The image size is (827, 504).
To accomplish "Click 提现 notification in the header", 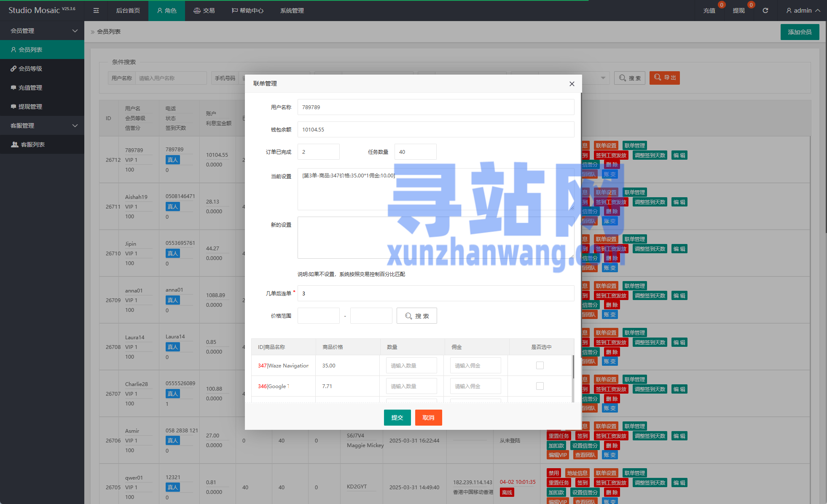I will click(x=738, y=11).
